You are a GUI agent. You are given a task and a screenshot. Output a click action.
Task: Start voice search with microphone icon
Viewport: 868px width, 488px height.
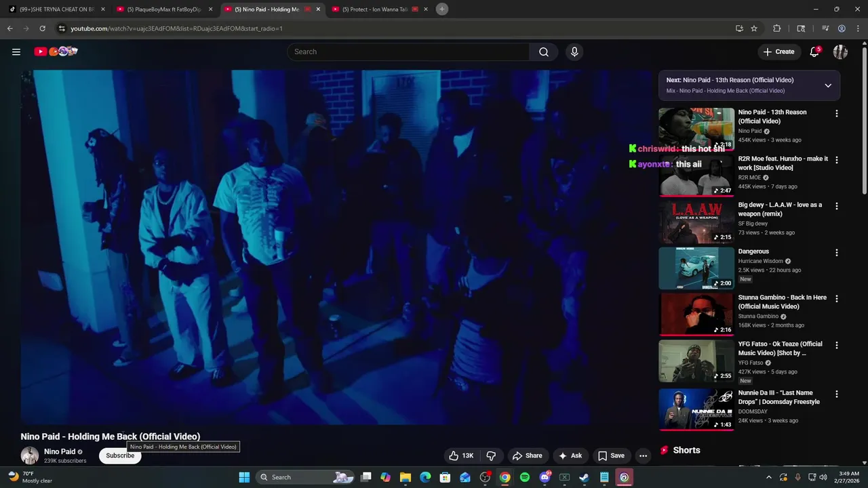coord(574,52)
